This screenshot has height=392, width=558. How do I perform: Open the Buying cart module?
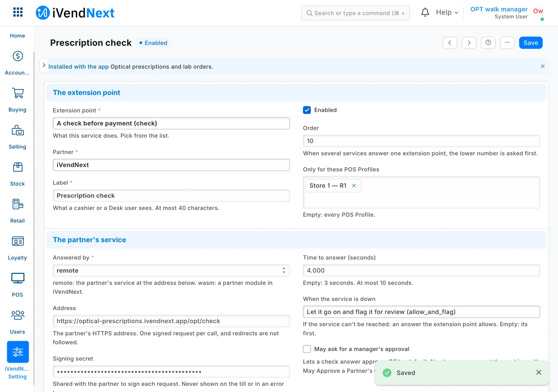coord(17,100)
